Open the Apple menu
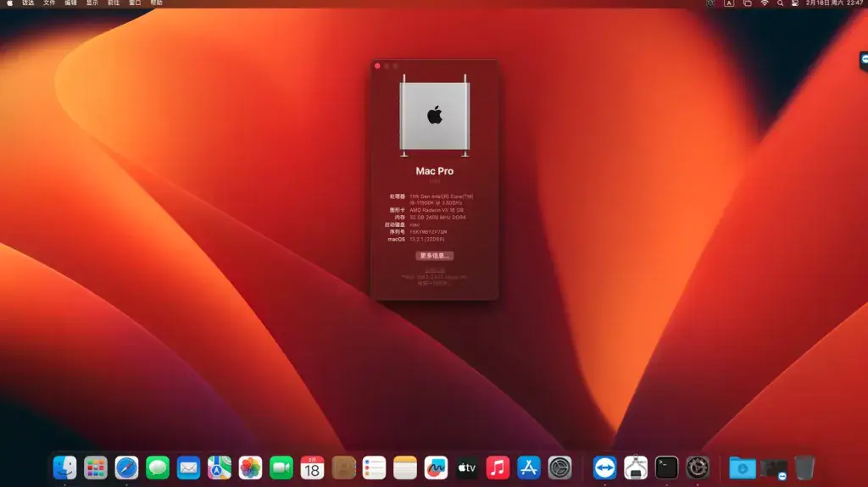This screenshot has width=868, height=487. coord(9,3)
